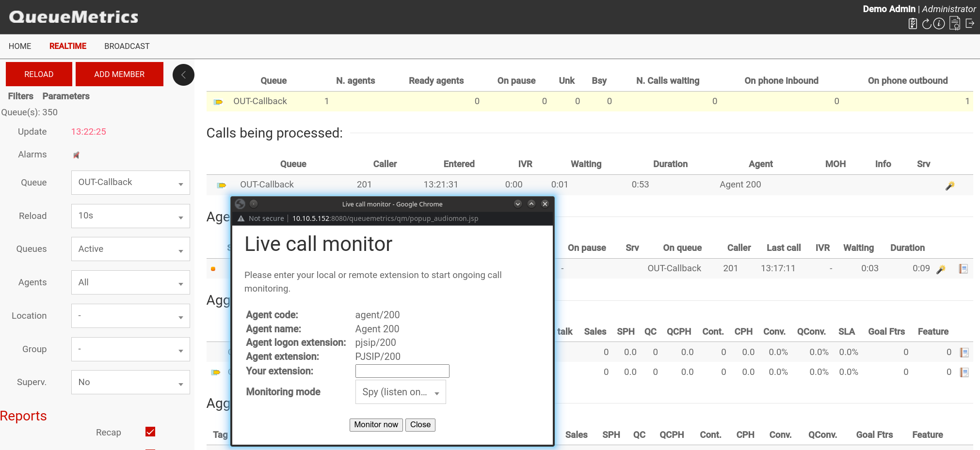Click the ADD MEMBER button
This screenshot has height=450, width=980.
click(119, 74)
